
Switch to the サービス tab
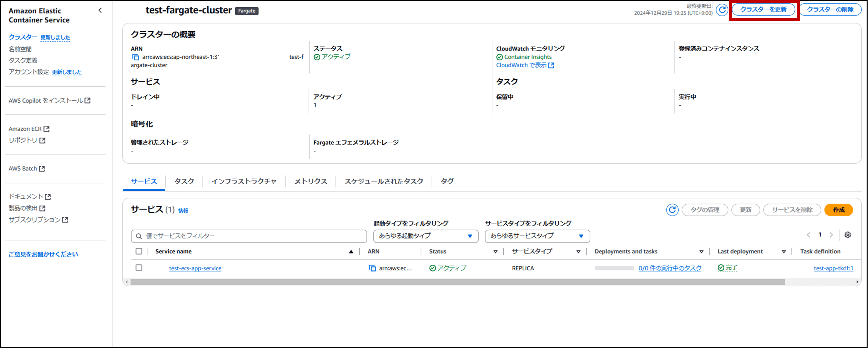pos(144,181)
